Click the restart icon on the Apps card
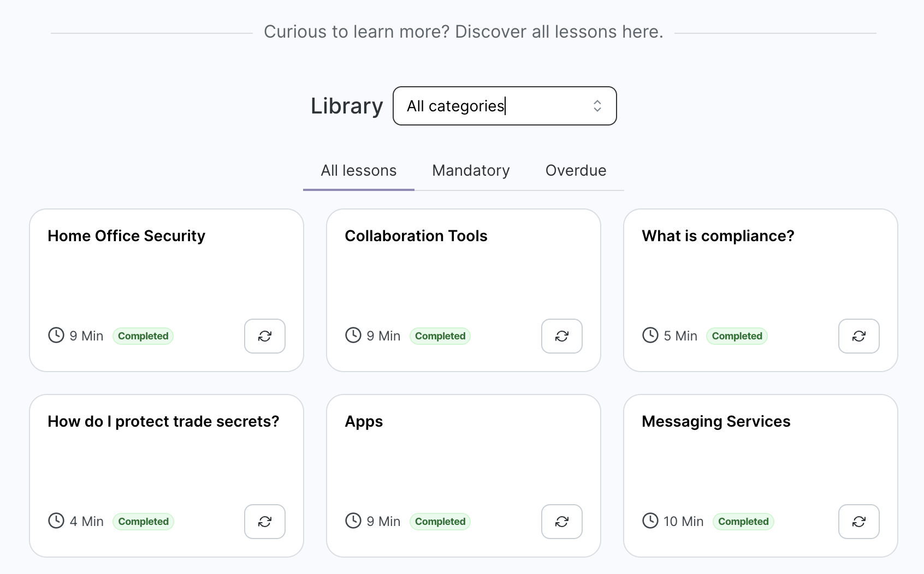The width and height of the screenshot is (924, 574). [561, 522]
